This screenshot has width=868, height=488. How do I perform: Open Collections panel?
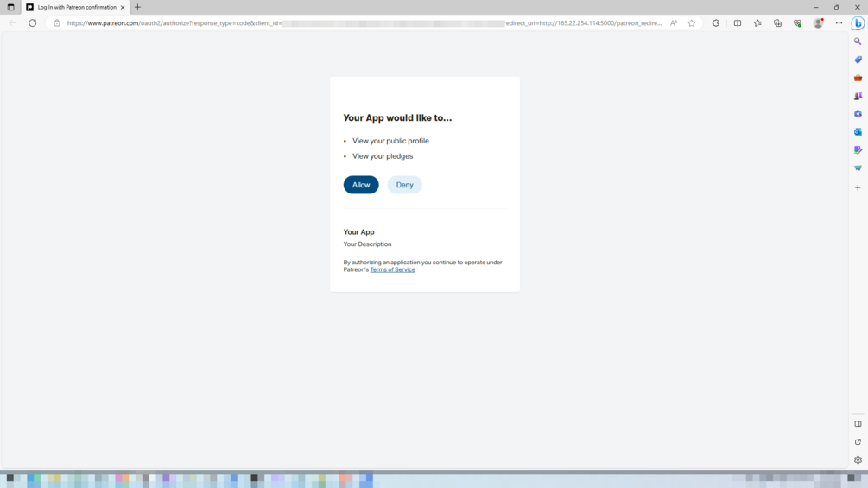(x=778, y=23)
